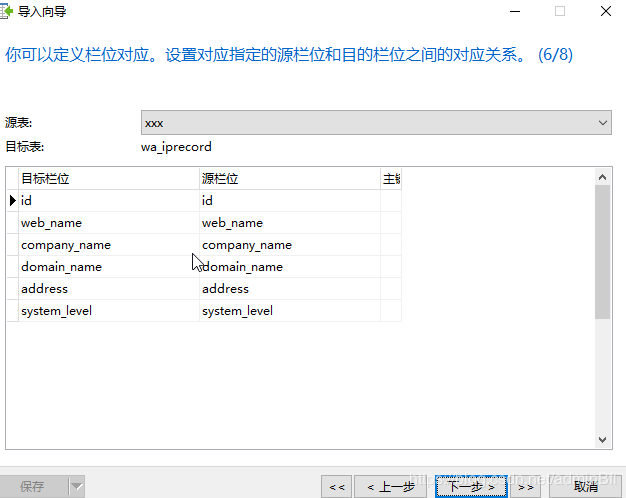Open the save button dropdown arrow
This screenshot has height=498, width=626.
click(76, 486)
